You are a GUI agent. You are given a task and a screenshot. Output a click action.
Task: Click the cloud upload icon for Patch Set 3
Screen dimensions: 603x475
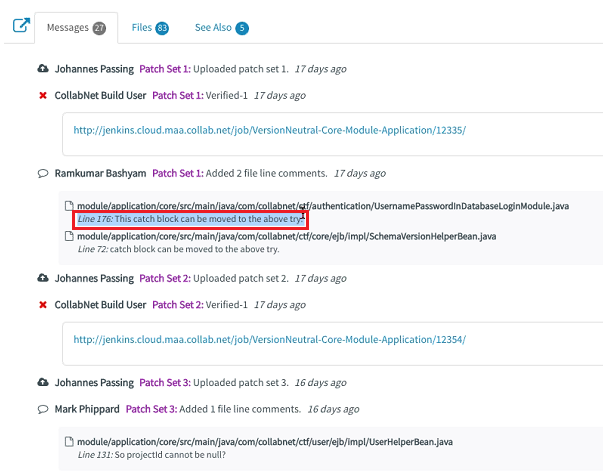click(x=43, y=383)
